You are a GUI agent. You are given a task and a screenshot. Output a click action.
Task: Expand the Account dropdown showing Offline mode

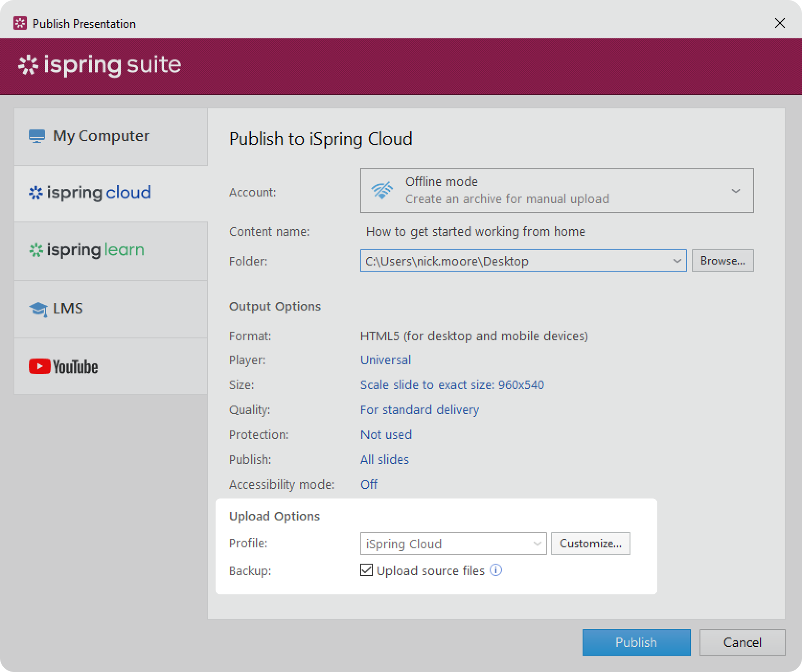pos(557,190)
